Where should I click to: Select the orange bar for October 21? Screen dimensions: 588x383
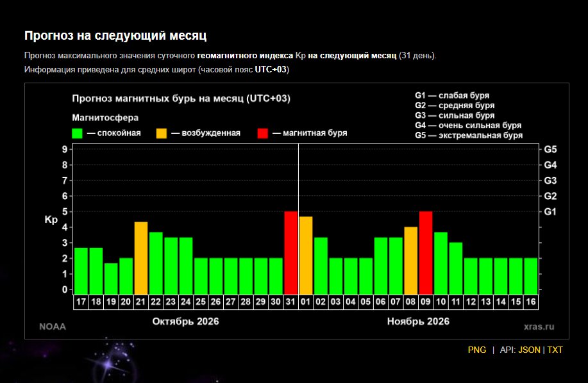click(x=141, y=258)
